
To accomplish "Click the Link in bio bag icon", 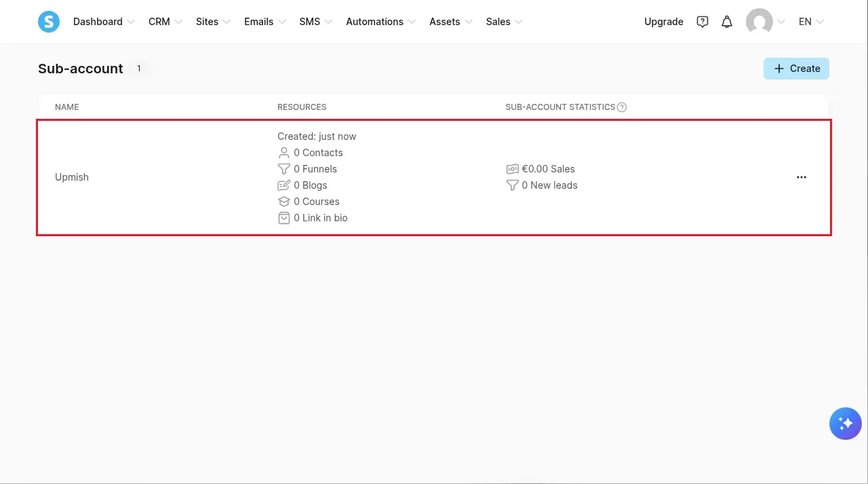I will (x=284, y=218).
